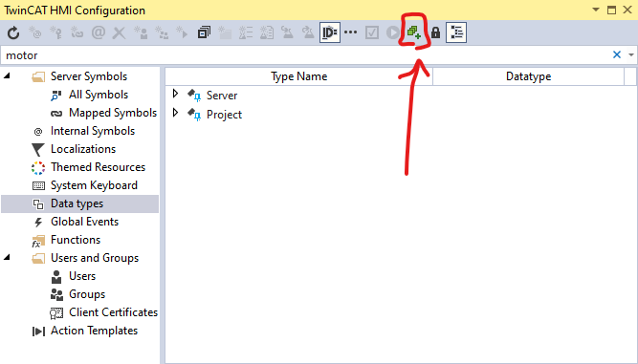Collapse the Users and Groups node
This screenshot has width=638, height=364.
(x=8, y=258)
